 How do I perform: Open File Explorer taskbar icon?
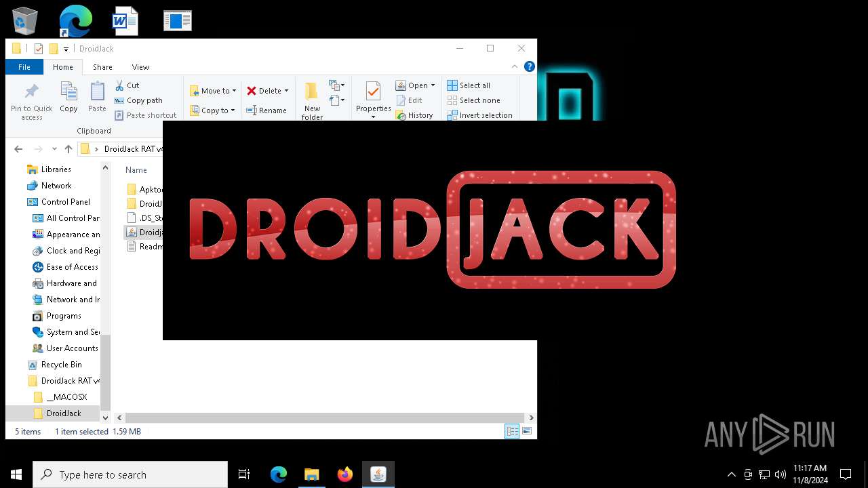[312, 474]
